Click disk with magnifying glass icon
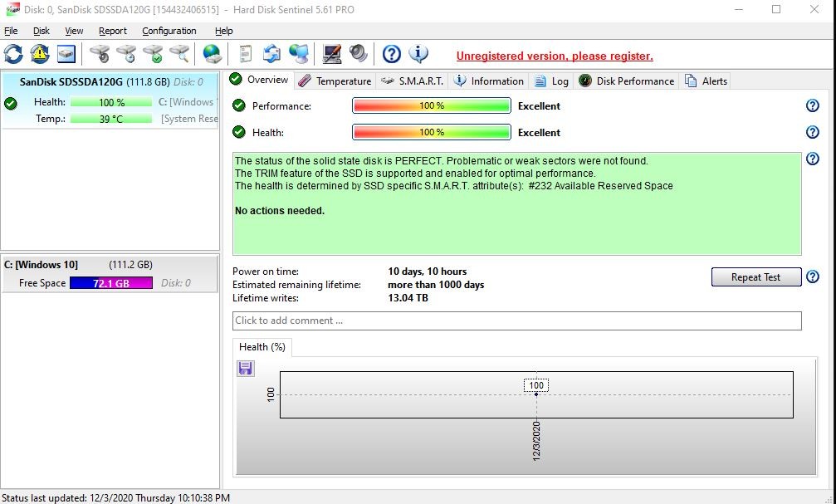This screenshot has width=836, height=504. point(179,54)
